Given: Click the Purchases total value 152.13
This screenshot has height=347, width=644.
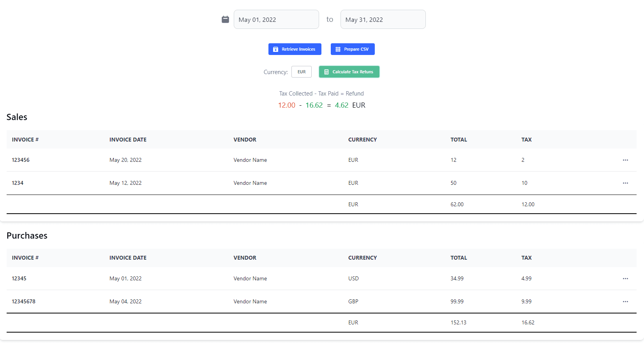Looking at the screenshot, I should [x=458, y=322].
